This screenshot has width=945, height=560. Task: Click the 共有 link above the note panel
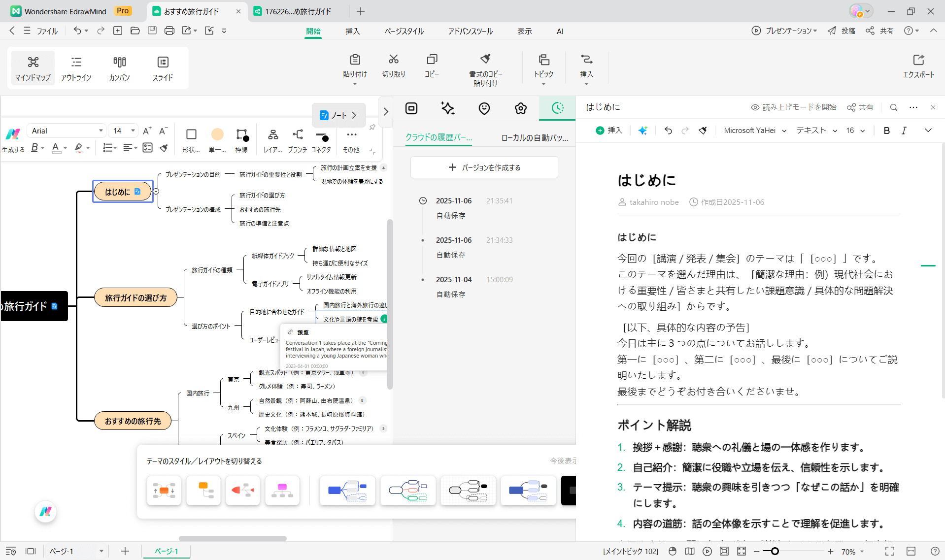(860, 107)
